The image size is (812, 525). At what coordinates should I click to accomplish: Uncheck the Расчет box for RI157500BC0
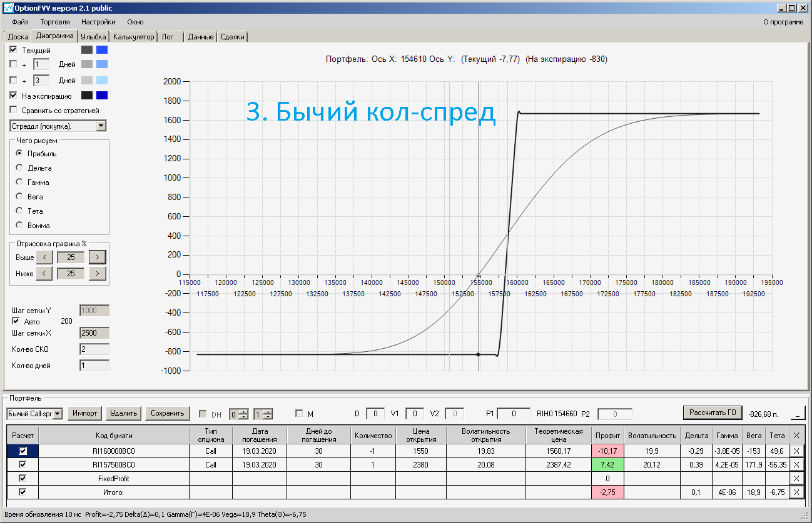pos(23,464)
